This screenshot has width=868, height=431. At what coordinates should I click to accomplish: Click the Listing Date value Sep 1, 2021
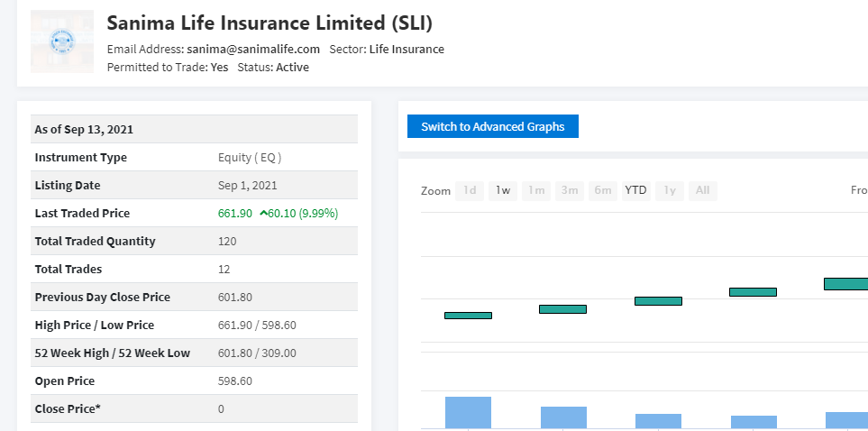coord(248,185)
